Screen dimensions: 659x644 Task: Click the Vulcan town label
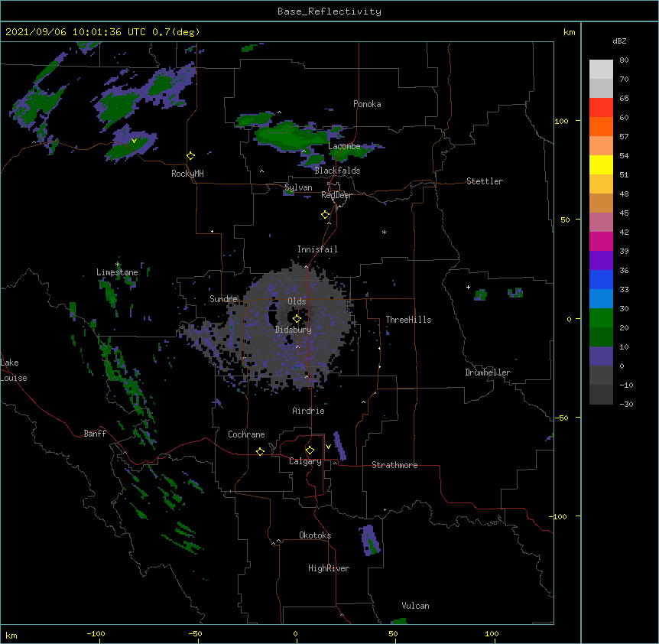415,606
